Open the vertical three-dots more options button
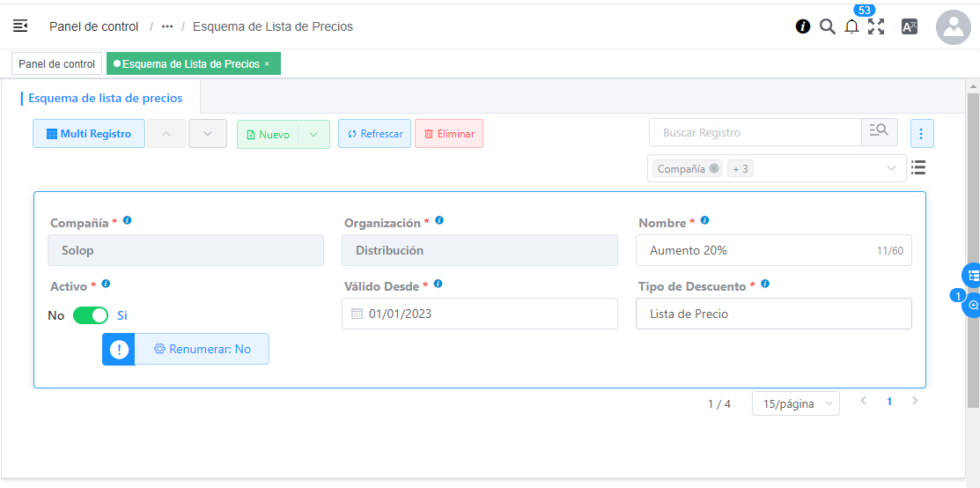980x488 pixels. [922, 134]
